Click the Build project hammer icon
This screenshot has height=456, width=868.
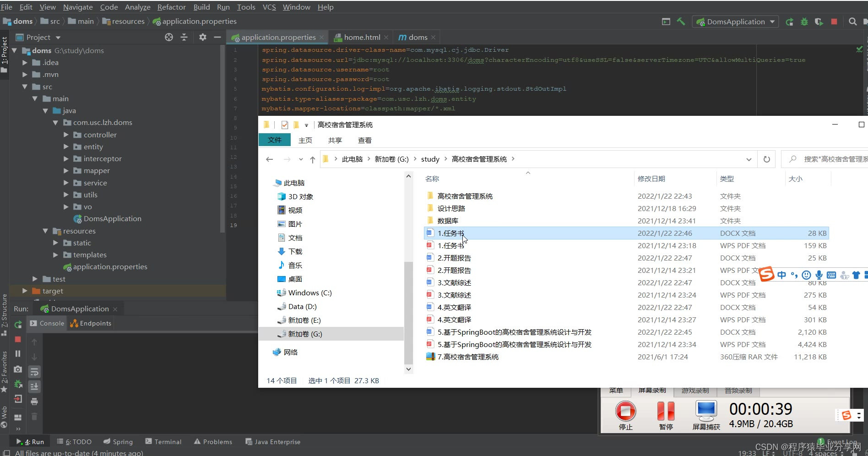point(681,22)
